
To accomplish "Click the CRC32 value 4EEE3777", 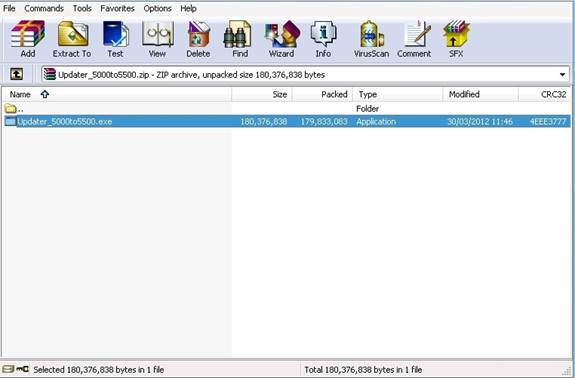I will coord(548,121).
